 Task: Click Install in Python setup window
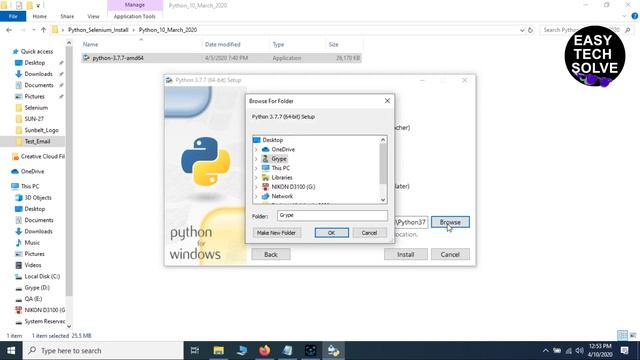click(x=406, y=254)
